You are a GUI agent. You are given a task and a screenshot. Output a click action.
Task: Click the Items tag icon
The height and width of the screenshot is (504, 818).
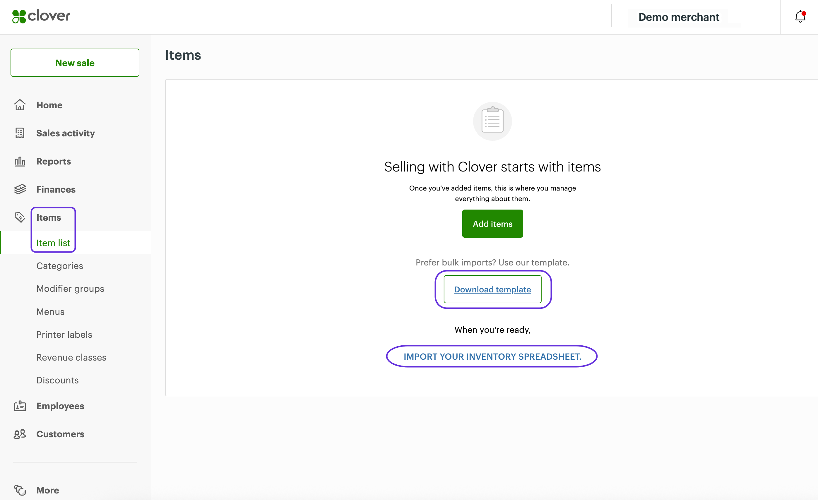[20, 218]
